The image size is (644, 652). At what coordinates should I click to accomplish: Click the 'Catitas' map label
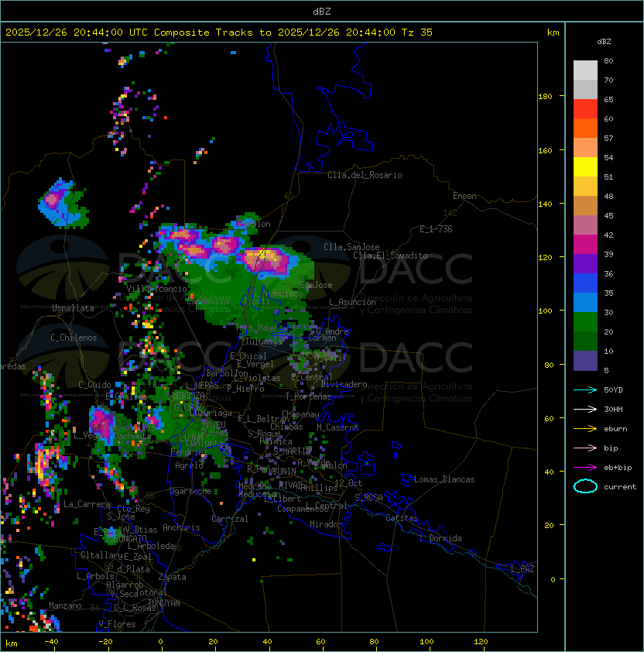[402, 518]
